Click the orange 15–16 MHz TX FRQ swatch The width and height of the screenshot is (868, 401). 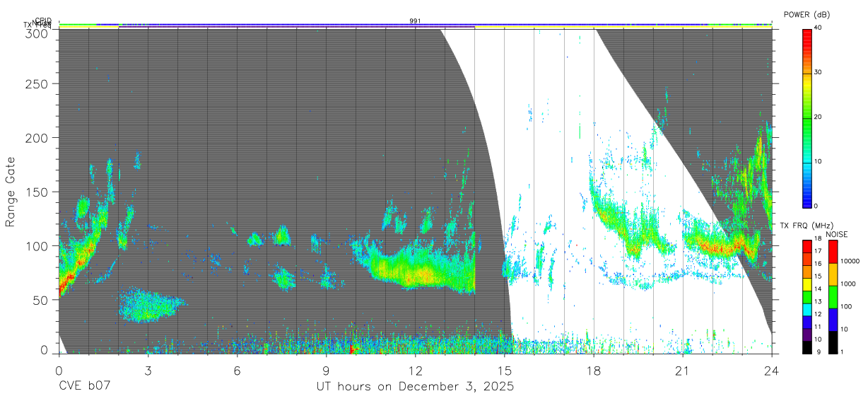pos(807,271)
